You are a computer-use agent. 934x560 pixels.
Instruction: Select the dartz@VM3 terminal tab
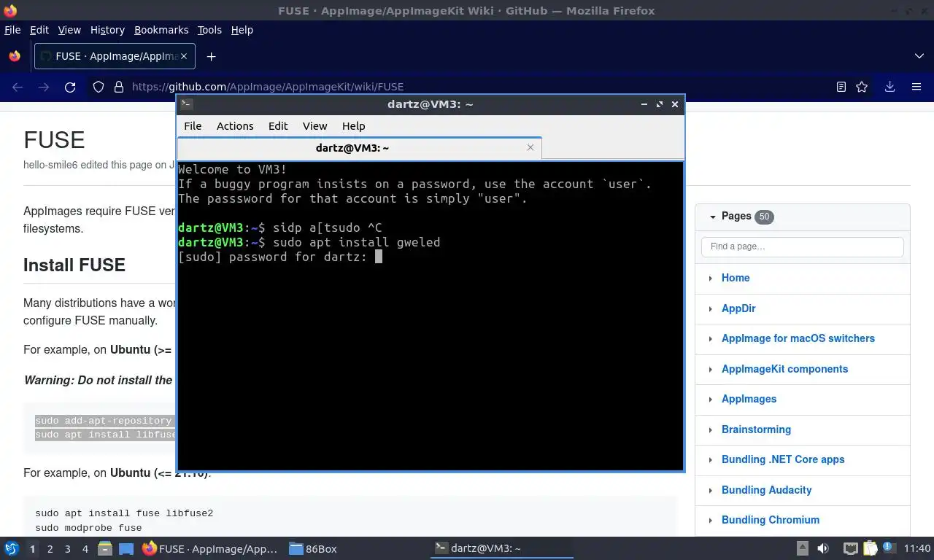coord(360,147)
